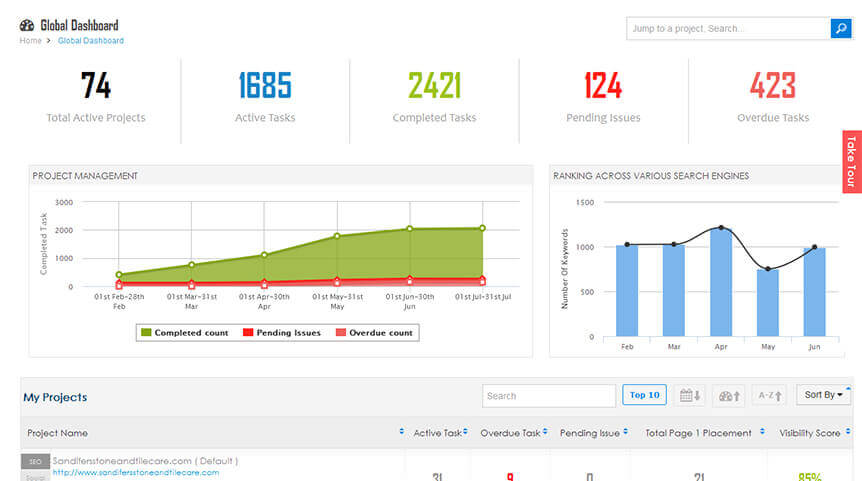Toggle Overdue count legend item
862x481 pixels.
coord(373,332)
